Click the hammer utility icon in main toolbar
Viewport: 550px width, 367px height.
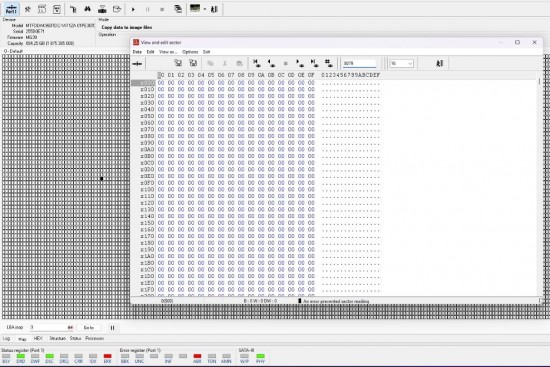point(73,9)
